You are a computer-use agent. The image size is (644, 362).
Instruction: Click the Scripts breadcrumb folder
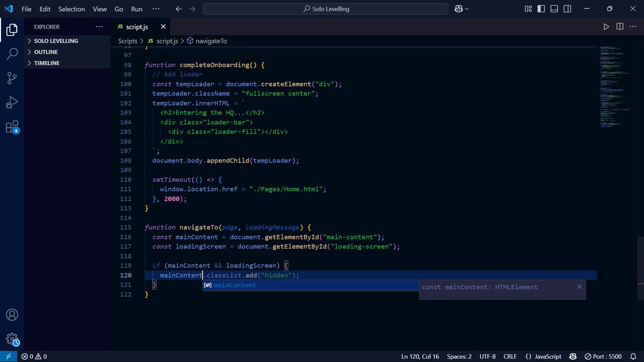[x=128, y=41]
